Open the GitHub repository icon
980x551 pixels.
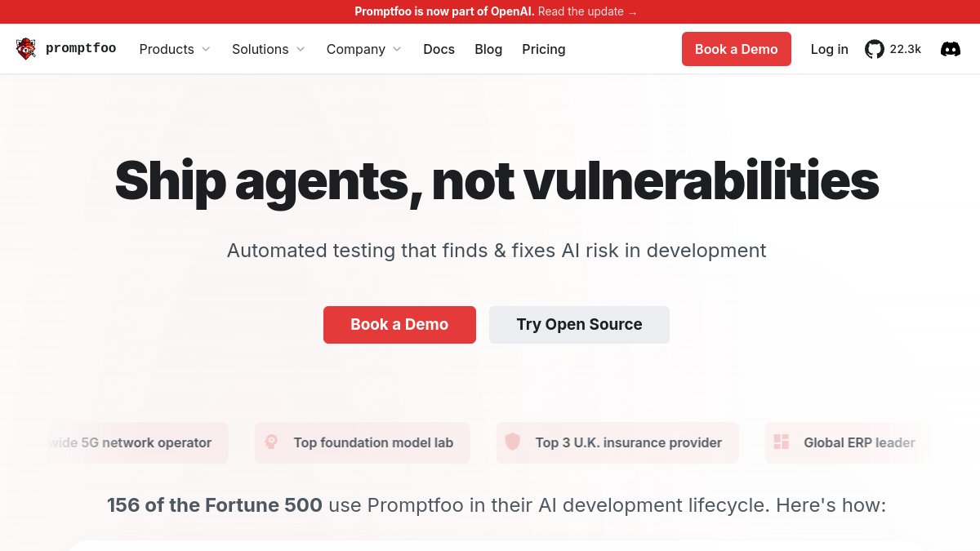(x=875, y=49)
